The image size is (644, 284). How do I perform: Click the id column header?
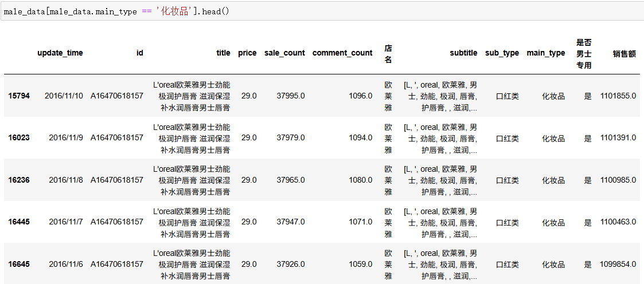(x=140, y=53)
